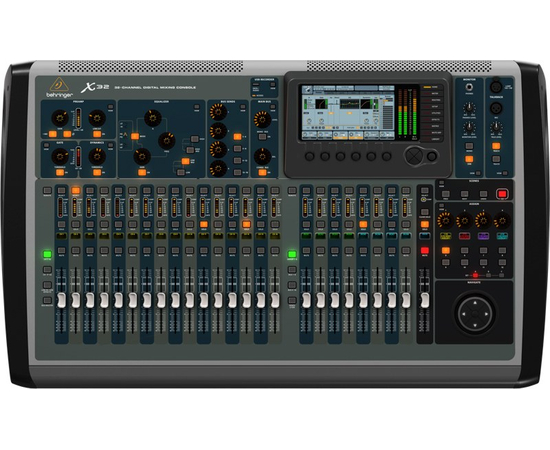
Task: Open the USB Recorder View button
Action: click(273, 85)
